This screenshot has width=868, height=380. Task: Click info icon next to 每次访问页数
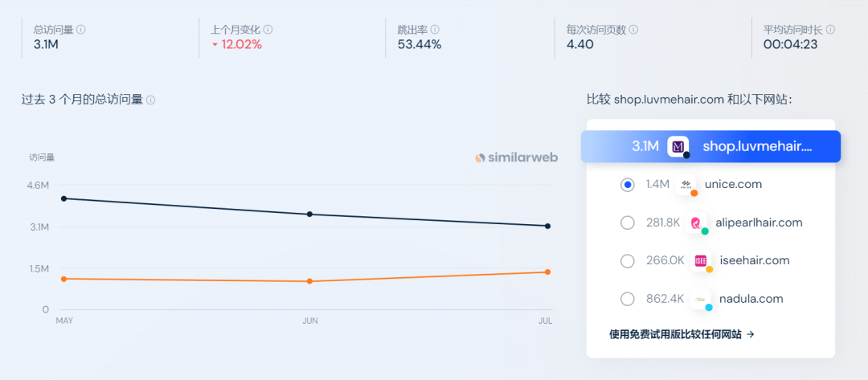coord(634,30)
